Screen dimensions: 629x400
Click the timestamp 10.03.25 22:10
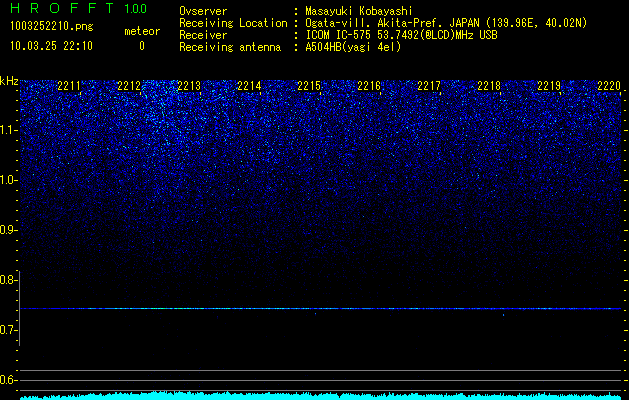(x=51, y=46)
